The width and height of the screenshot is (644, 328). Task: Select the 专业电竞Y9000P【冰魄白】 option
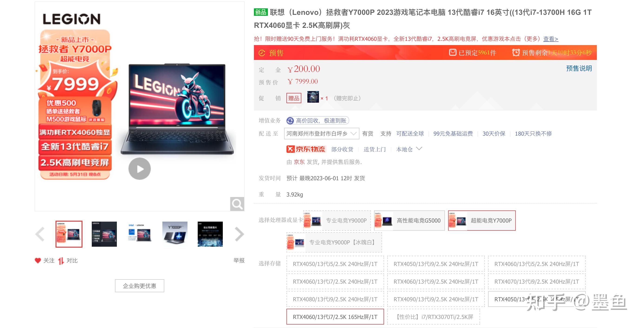334,242
